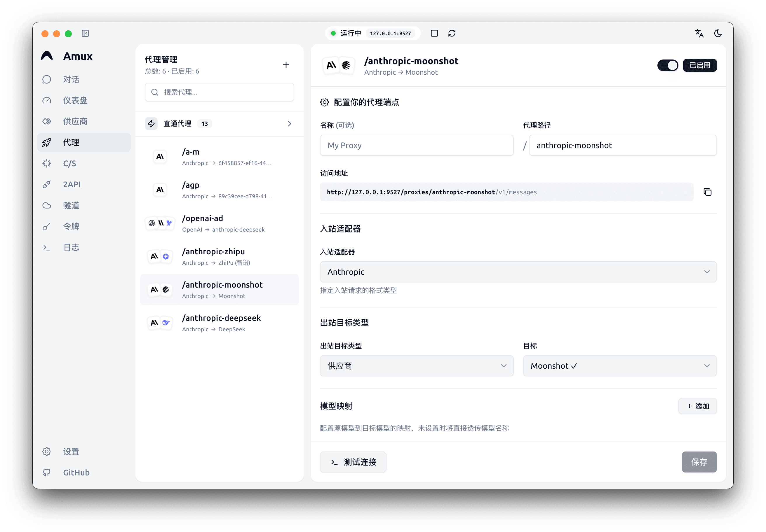Select the /a-m proxy entry
The width and height of the screenshot is (766, 532).
coord(219,157)
